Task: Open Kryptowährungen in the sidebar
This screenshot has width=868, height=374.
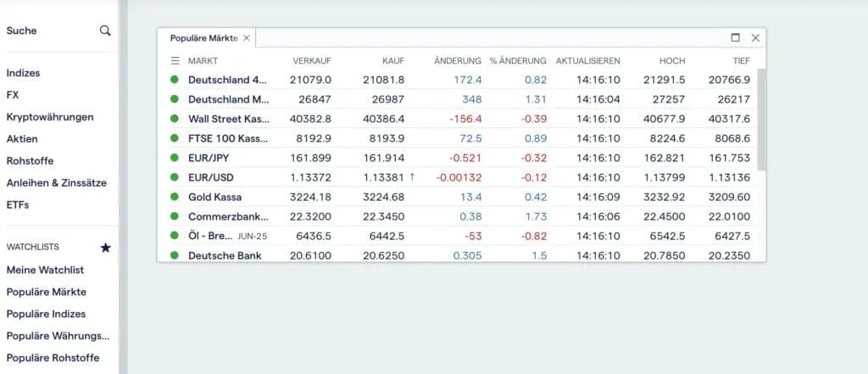Action: tap(50, 117)
